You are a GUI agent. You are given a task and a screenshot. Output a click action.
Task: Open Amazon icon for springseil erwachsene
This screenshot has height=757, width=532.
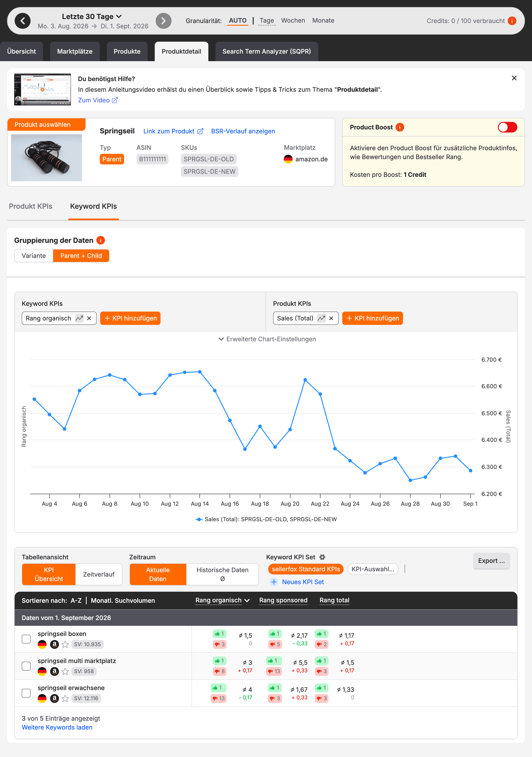pyautogui.click(x=55, y=698)
